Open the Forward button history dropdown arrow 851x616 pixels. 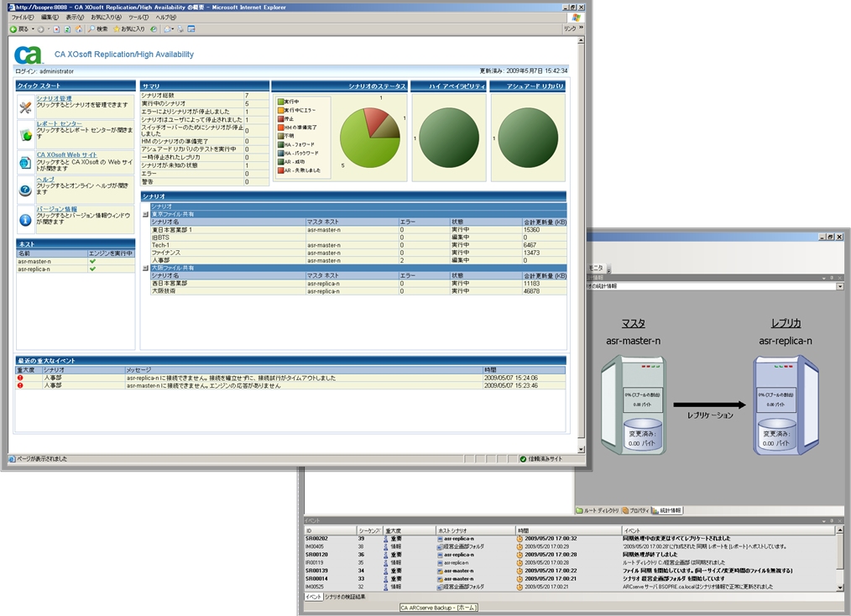[49, 29]
